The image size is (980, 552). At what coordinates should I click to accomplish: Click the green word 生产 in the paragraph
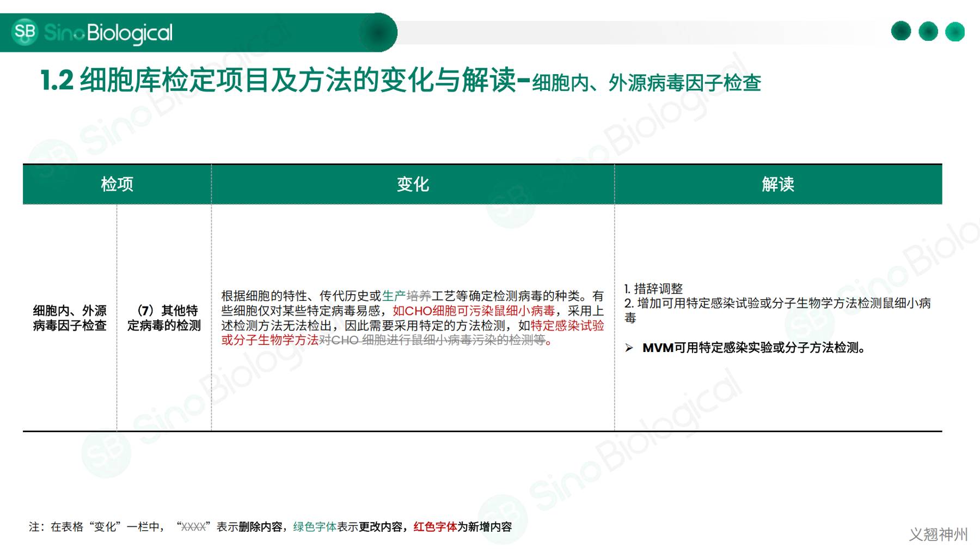pos(394,296)
